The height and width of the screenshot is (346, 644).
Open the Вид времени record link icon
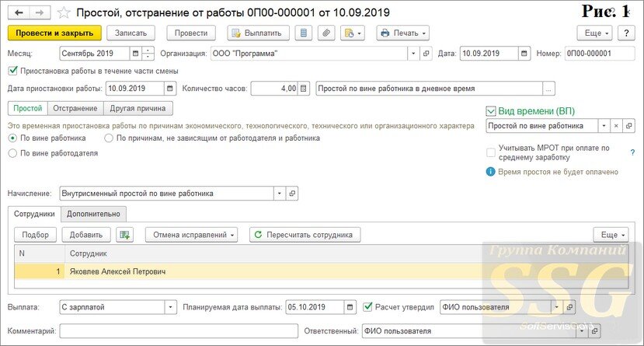click(x=628, y=126)
